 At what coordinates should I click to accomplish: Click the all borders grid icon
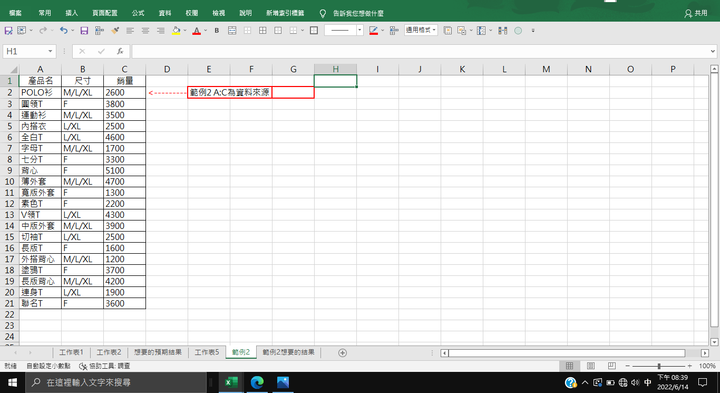pos(263,30)
